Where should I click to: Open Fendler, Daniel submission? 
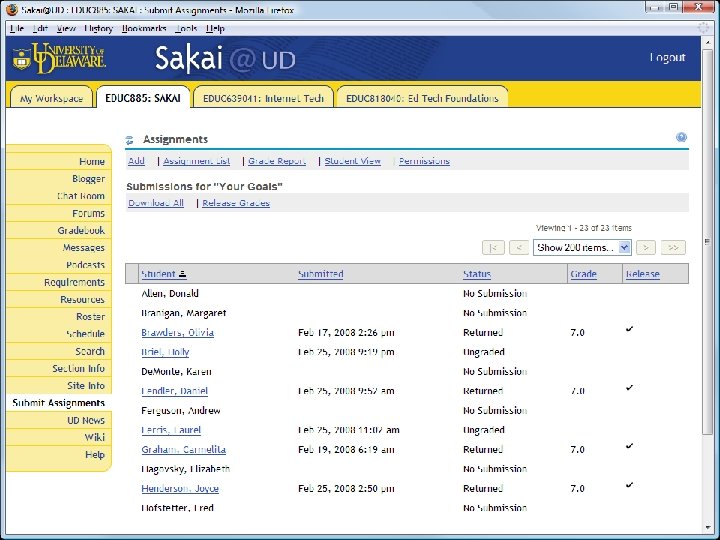click(174, 391)
